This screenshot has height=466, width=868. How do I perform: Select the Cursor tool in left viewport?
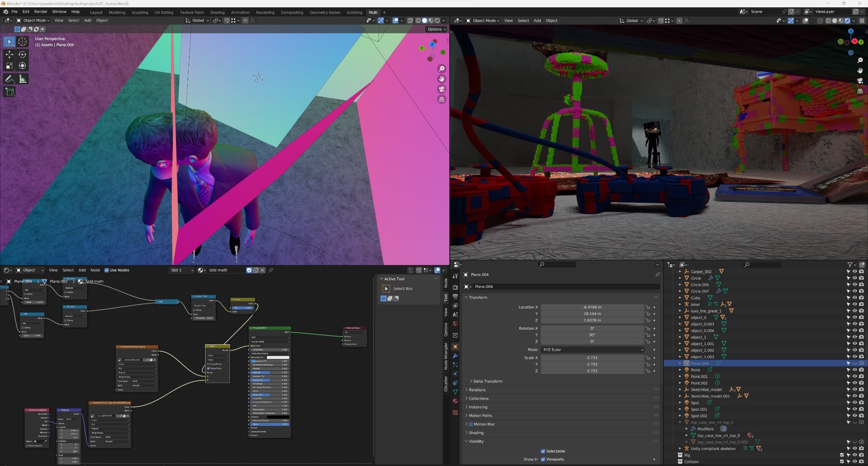pos(22,41)
